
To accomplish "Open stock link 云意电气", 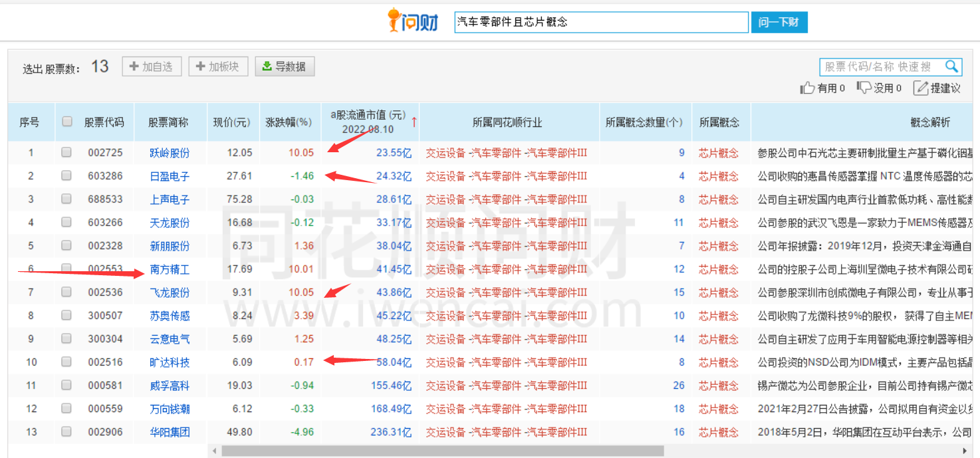I will tap(170, 339).
